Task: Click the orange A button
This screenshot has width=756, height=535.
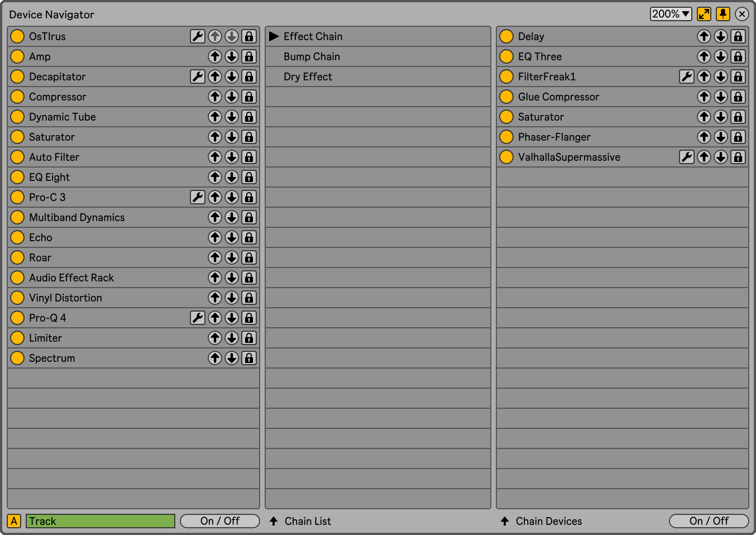Action: 14,521
